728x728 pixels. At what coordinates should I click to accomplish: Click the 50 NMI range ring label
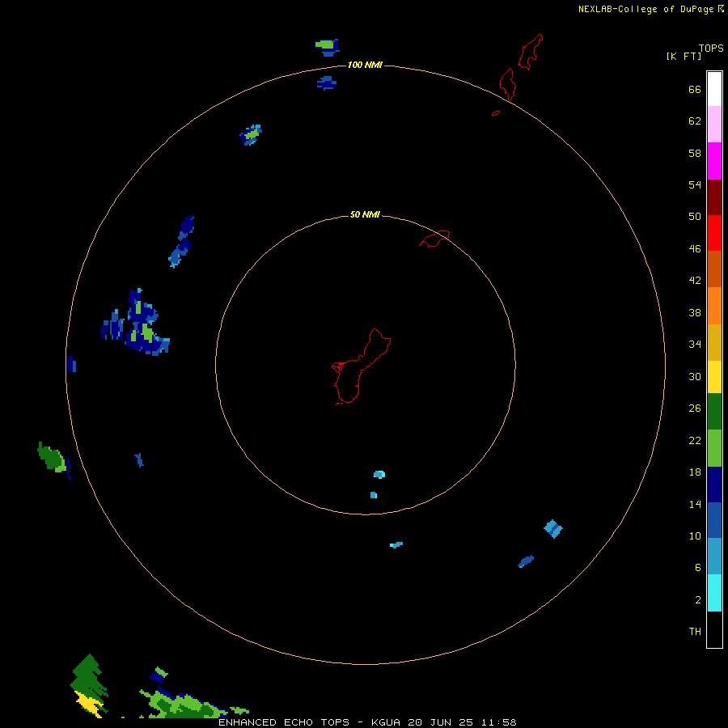[365, 214]
